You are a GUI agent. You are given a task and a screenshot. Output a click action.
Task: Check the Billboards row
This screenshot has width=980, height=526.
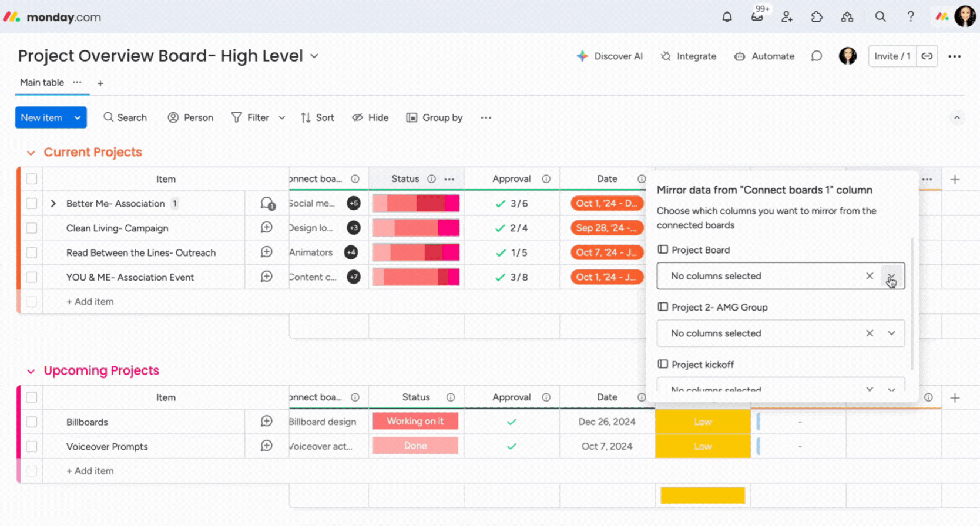(x=32, y=422)
